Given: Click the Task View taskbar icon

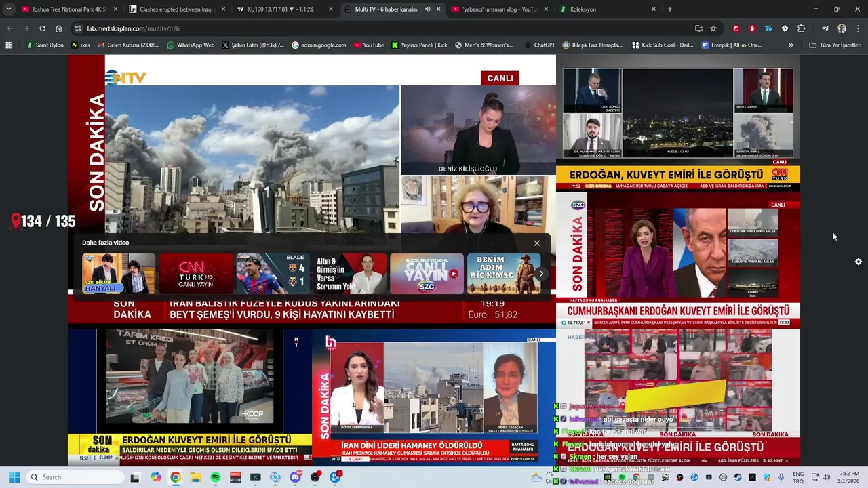Looking at the screenshot, I should (x=135, y=477).
